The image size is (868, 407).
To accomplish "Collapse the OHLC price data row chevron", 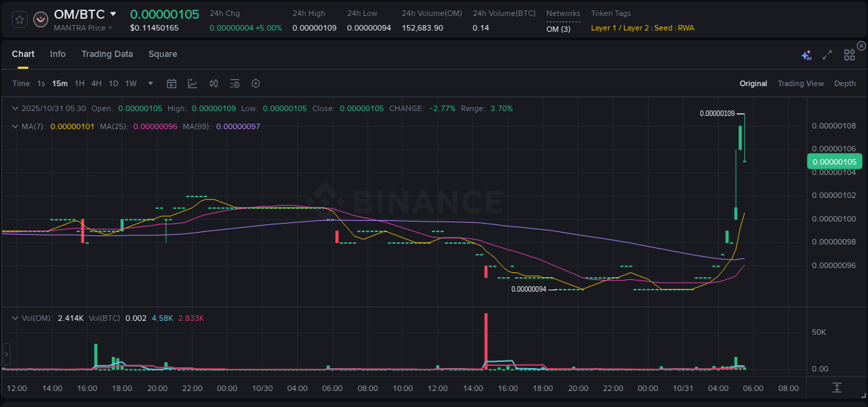I will (x=15, y=108).
